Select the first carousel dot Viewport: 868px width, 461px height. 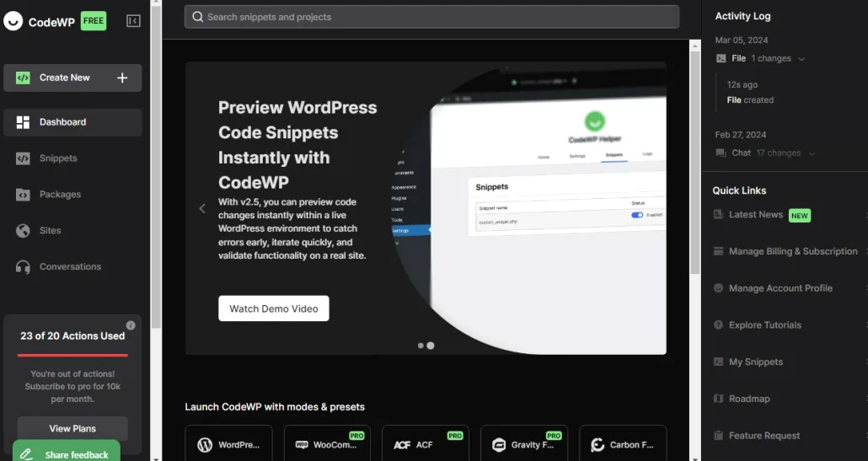click(421, 346)
